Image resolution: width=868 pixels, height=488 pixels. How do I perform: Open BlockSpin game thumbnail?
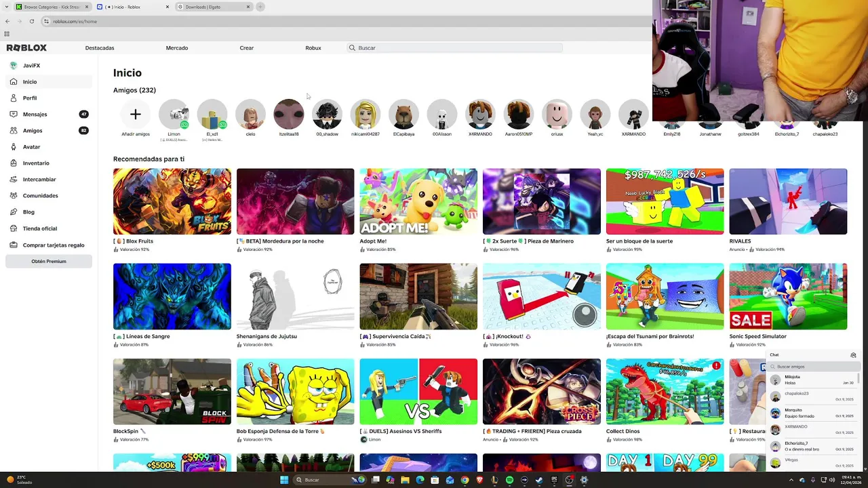172,392
